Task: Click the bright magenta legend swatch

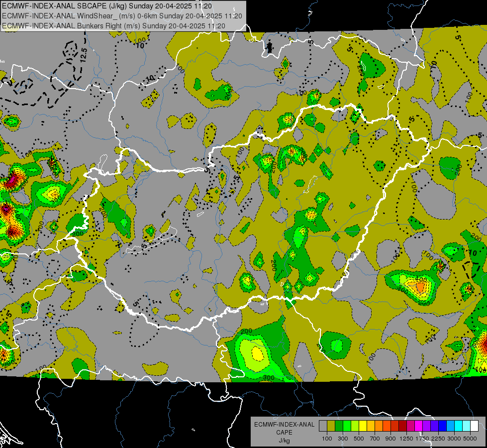Action: click(419, 426)
